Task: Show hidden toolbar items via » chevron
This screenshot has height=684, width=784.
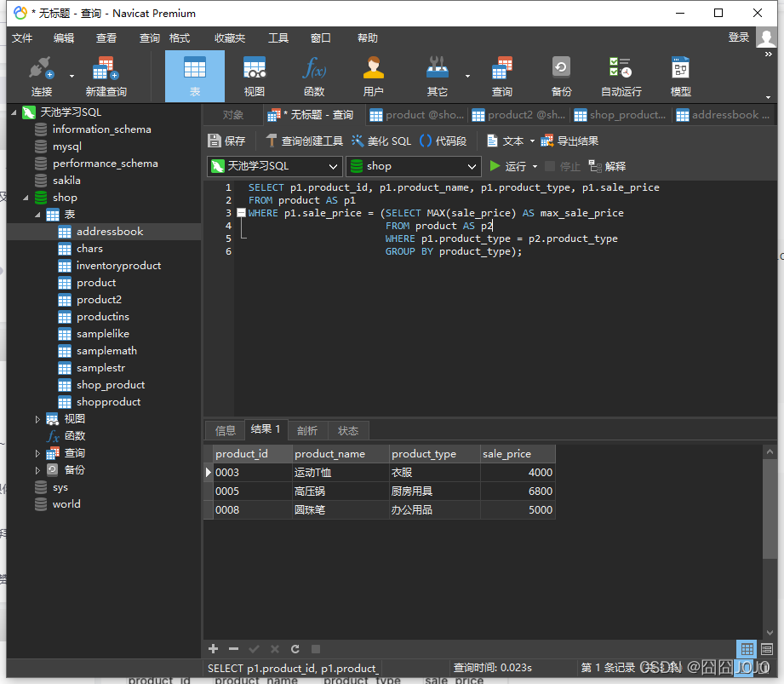Action: click(x=769, y=54)
